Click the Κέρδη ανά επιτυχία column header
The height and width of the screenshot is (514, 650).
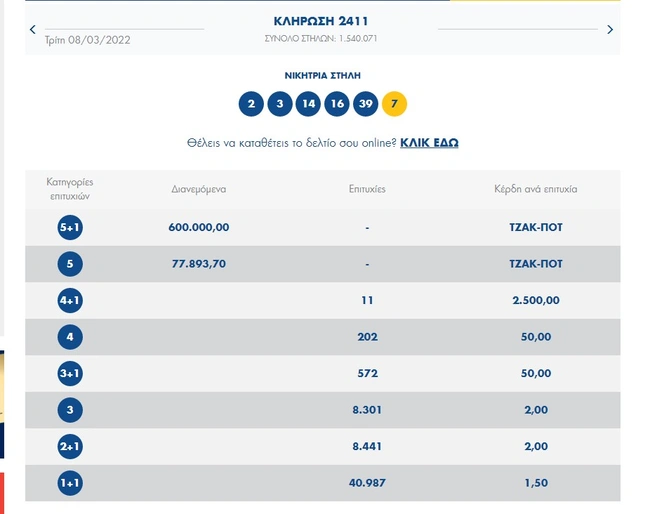(x=535, y=188)
